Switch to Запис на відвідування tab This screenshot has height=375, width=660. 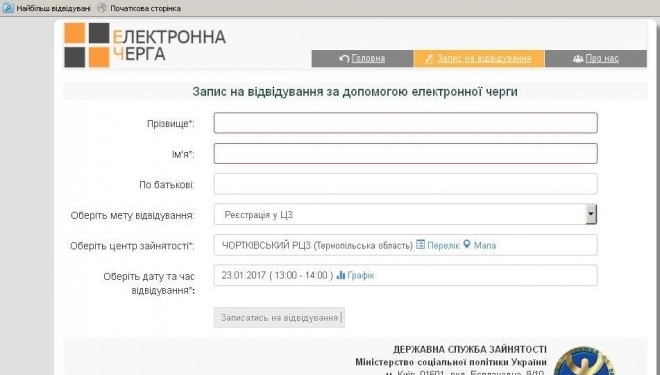479,59
